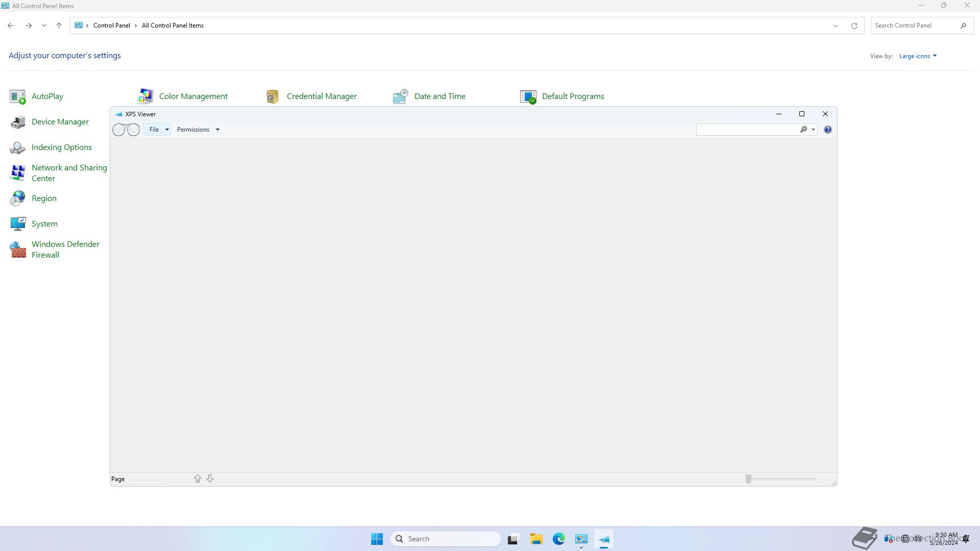Open the Permissions menu

click(x=198, y=130)
